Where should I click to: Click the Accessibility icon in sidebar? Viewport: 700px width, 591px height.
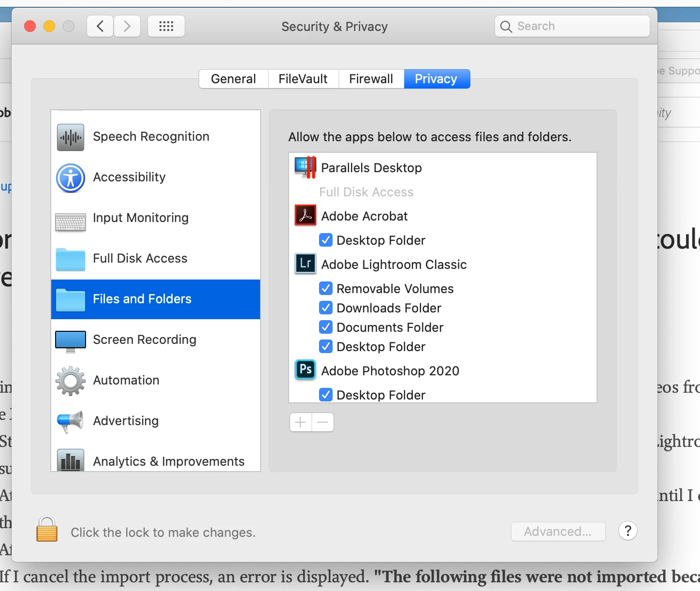pos(71,178)
